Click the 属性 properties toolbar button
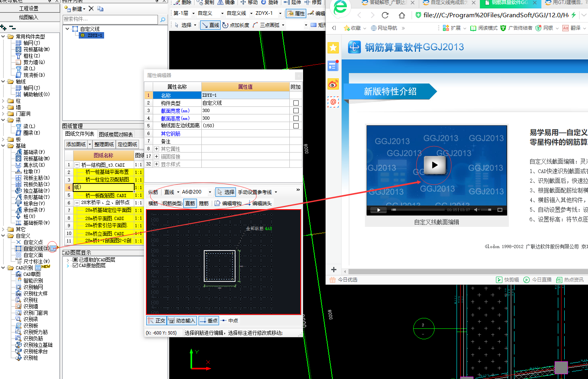588x379 pixels. coord(296,13)
